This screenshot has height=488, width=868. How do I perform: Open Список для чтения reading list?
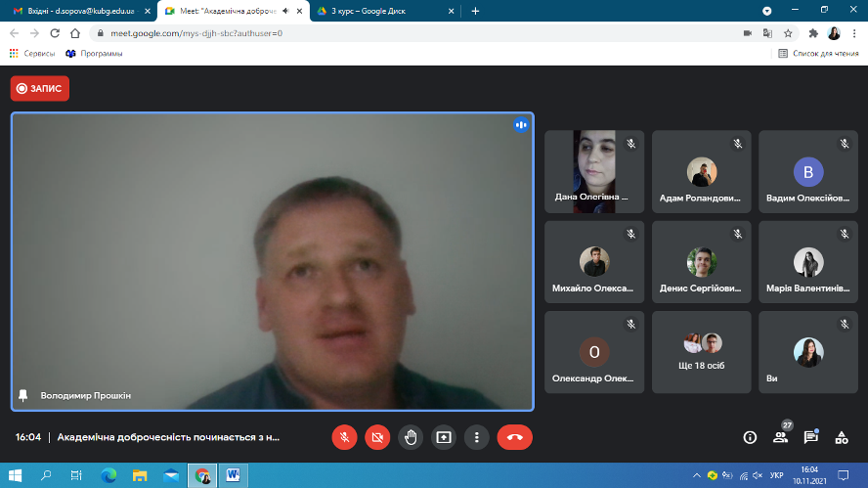click(818, 54)
